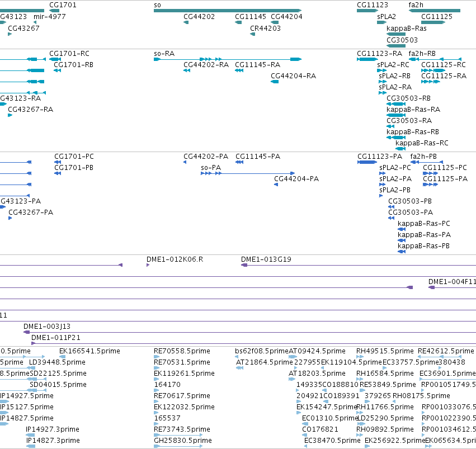The image size is (476, 449).
Task: Select protein CG11125-PC
Action: 445,168
